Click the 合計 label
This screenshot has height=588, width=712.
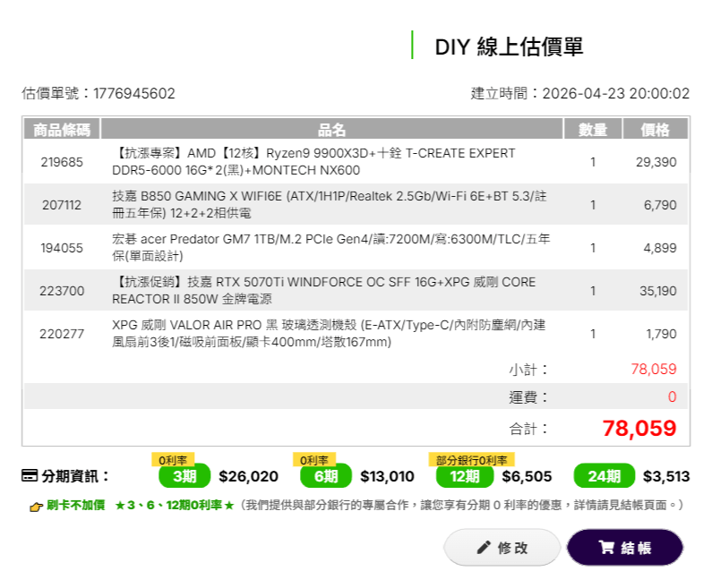[x=528, y=429]
